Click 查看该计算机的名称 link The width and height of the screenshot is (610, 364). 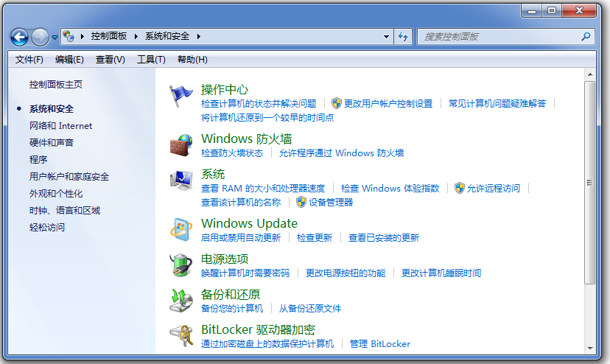[241, 203]
